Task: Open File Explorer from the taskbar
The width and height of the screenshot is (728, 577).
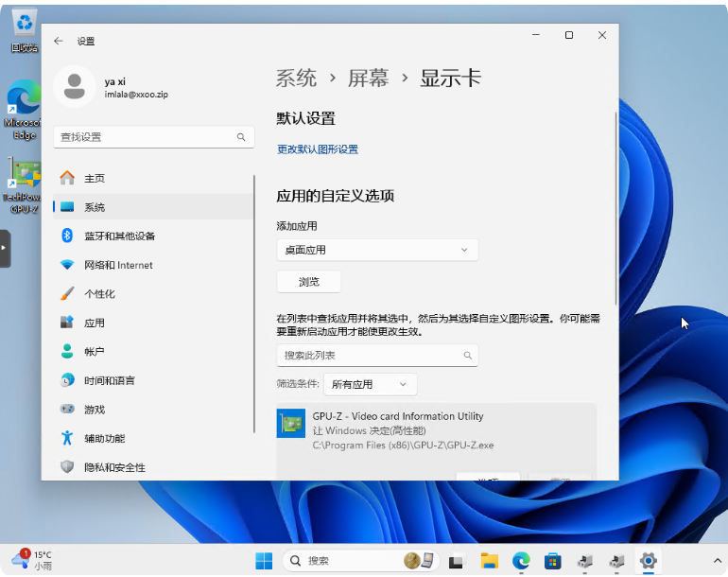Action: (490, 561)
